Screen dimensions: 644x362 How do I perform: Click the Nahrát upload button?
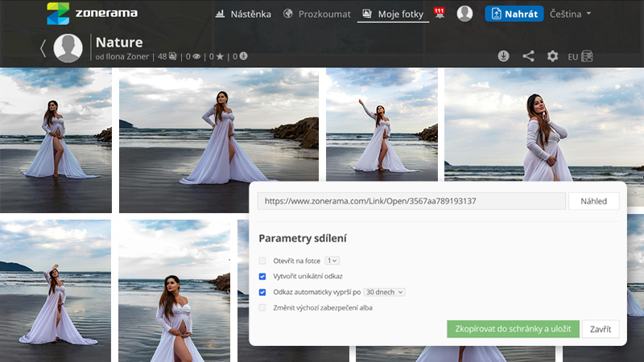(x=514, y=14)
